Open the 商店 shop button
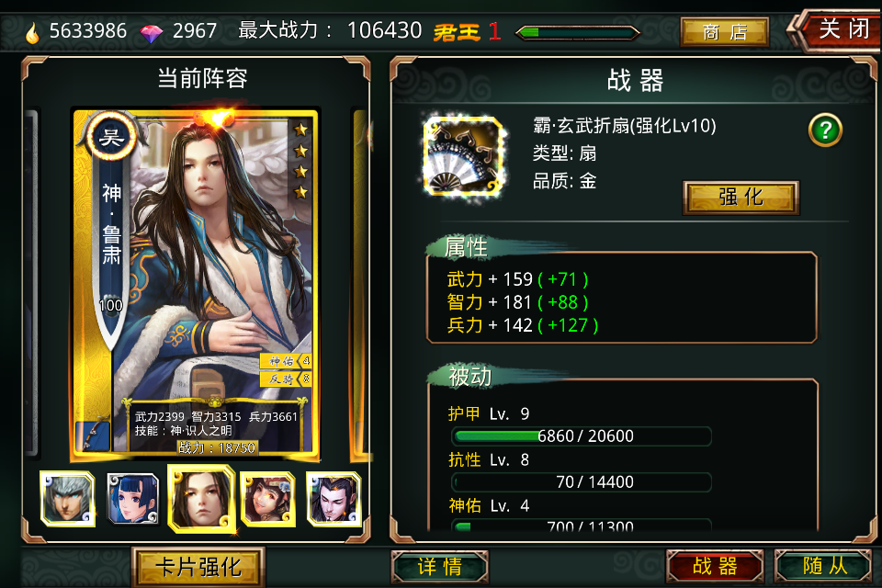 [725, 32]
